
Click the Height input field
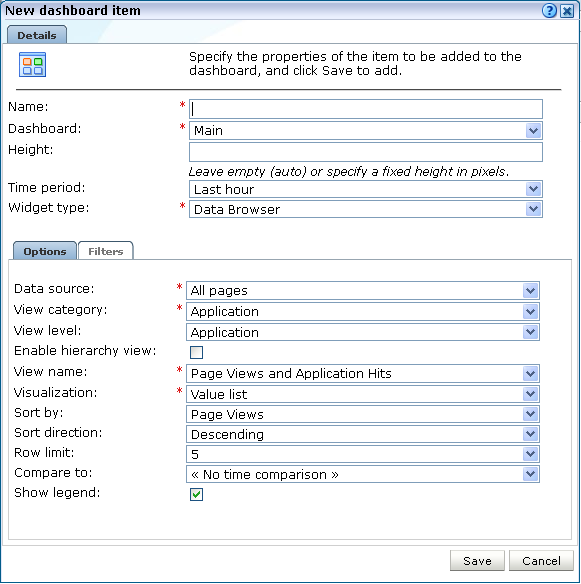[x=366, y=152]
